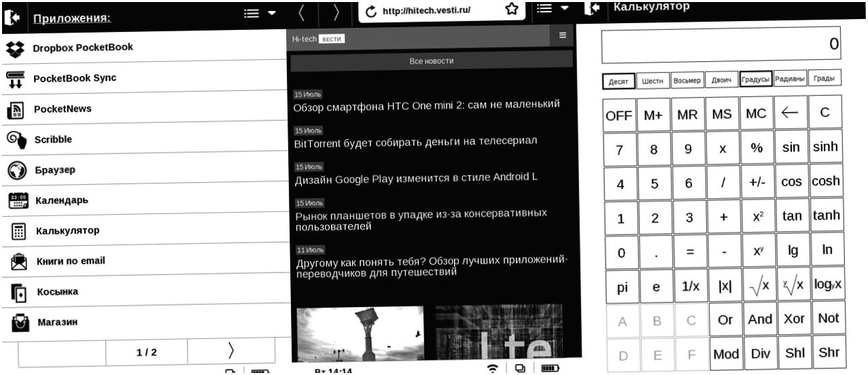Reload the hitech.vesti.ru page

370,12
